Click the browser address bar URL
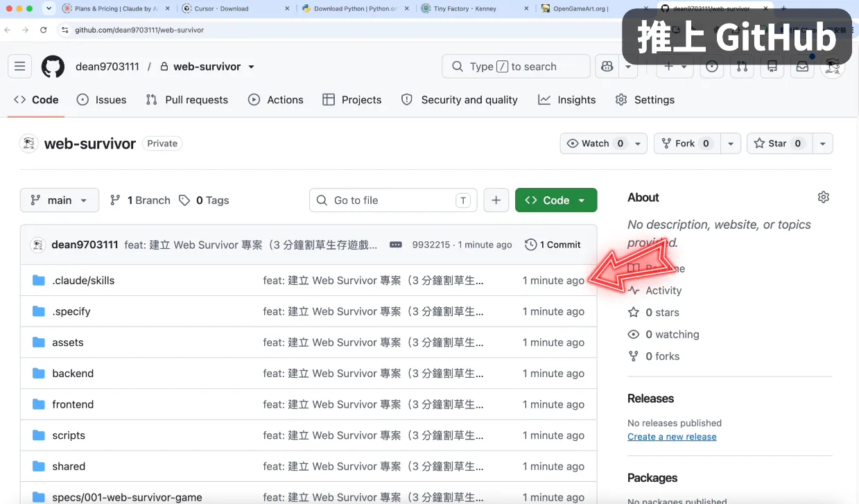859x504 pixels. click(x=139, y=30)
